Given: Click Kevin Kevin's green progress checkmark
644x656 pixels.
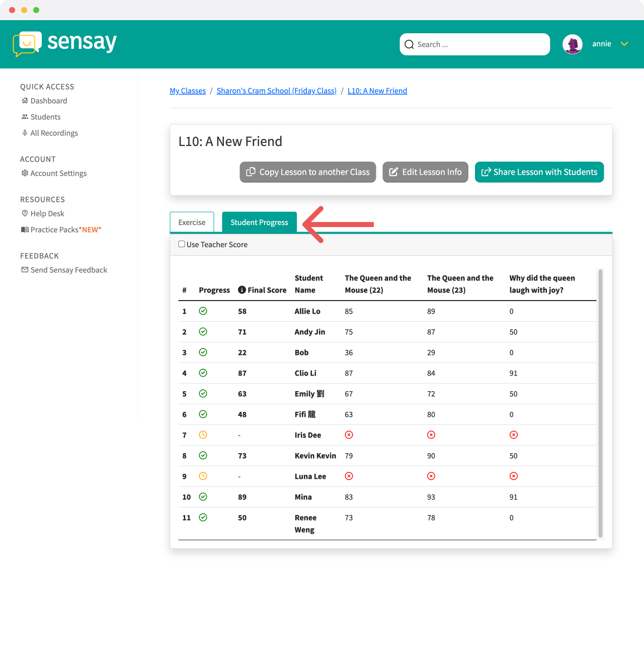Looking at the screenshot, I should [x=203, y=456].
